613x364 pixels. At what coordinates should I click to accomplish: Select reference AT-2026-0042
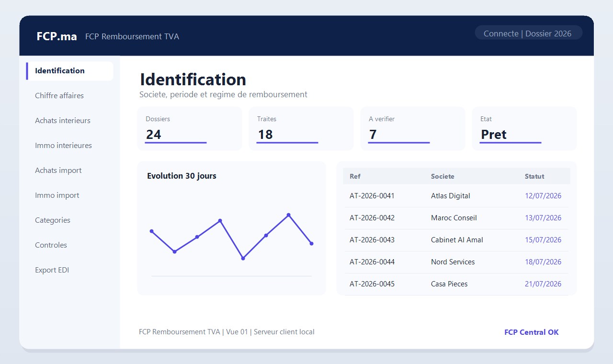pos(372,218)
